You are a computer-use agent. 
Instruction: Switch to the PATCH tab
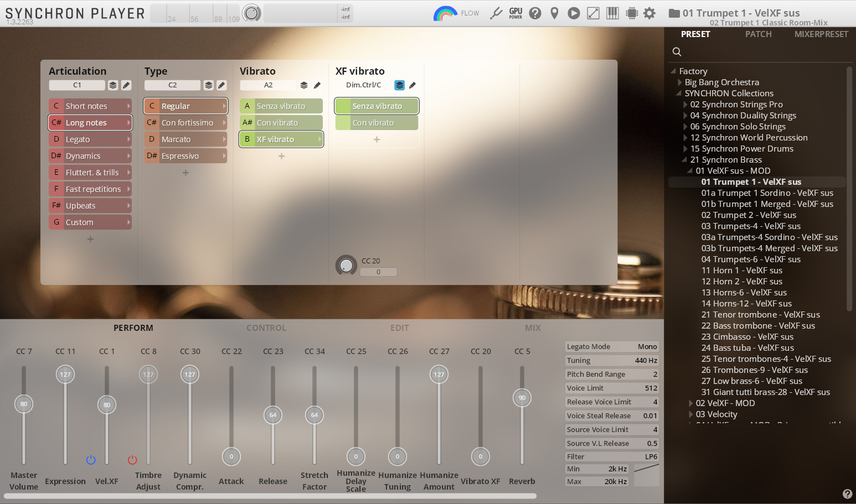click(758, 34)
